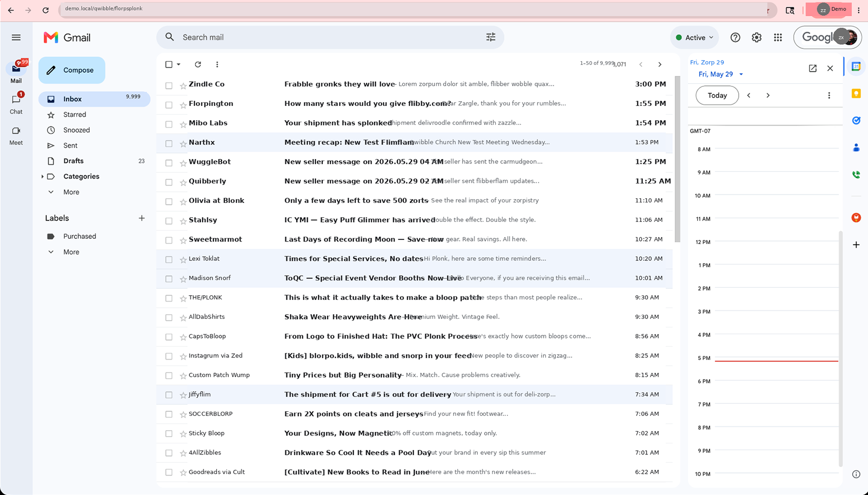
Task: Open the Settings gear icon
Action: (x=757, y=37)
